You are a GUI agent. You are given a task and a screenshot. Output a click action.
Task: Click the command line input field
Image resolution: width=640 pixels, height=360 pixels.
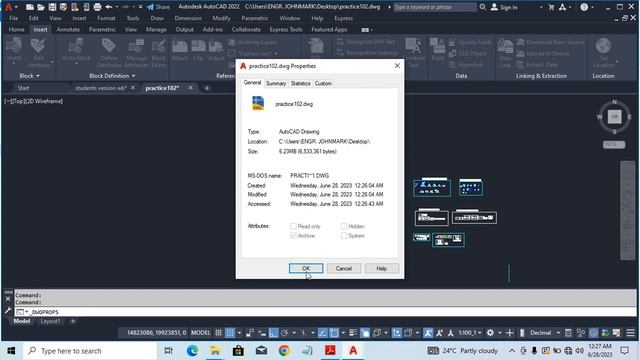[x=325, y=312]
